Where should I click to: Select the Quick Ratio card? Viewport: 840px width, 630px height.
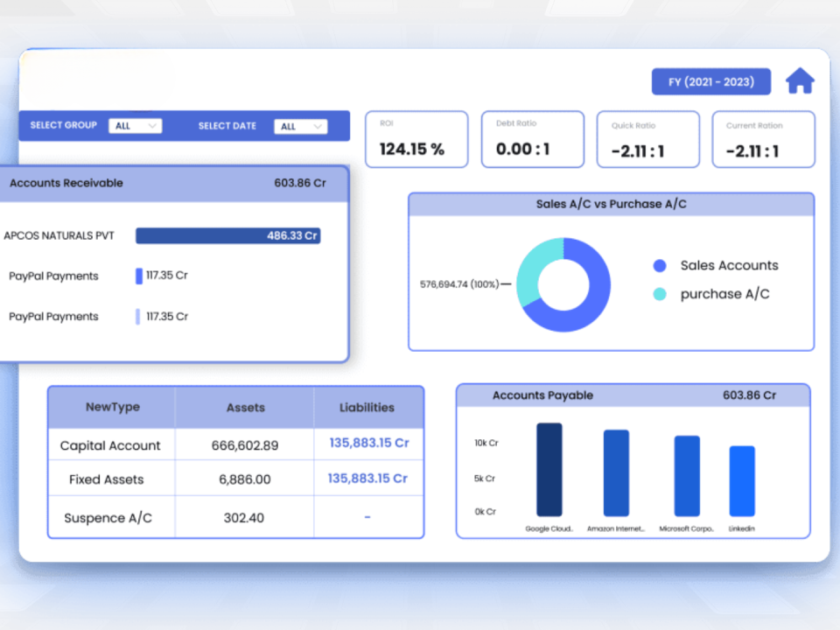coord(647,139)
